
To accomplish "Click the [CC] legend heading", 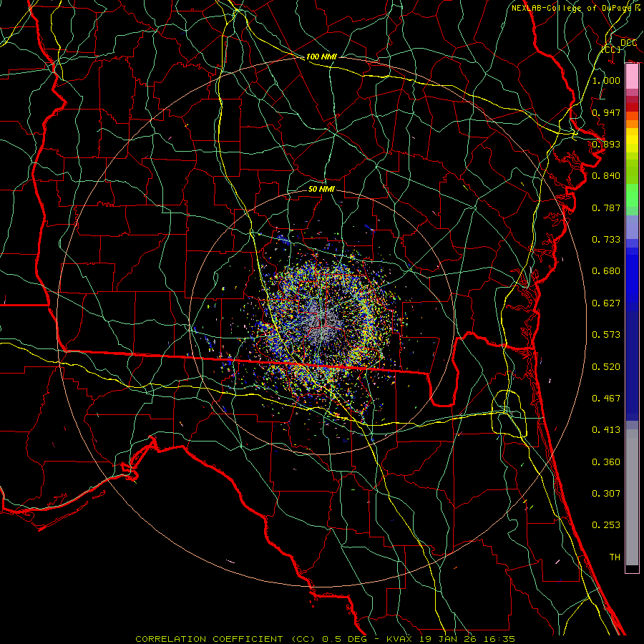I will [x=611, y=49].
